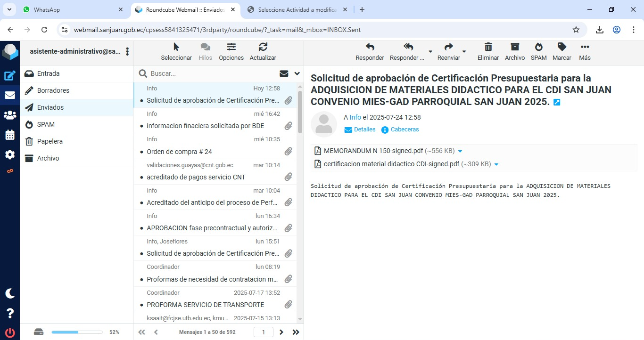Click the Buscar search field
Viewport: 644px width, 340px height.
click(212, 73)
